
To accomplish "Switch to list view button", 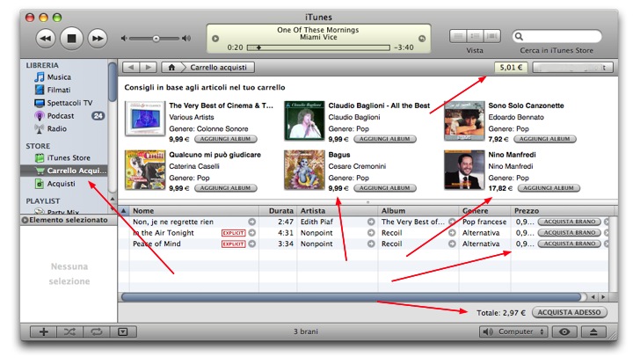I will 458,36.
